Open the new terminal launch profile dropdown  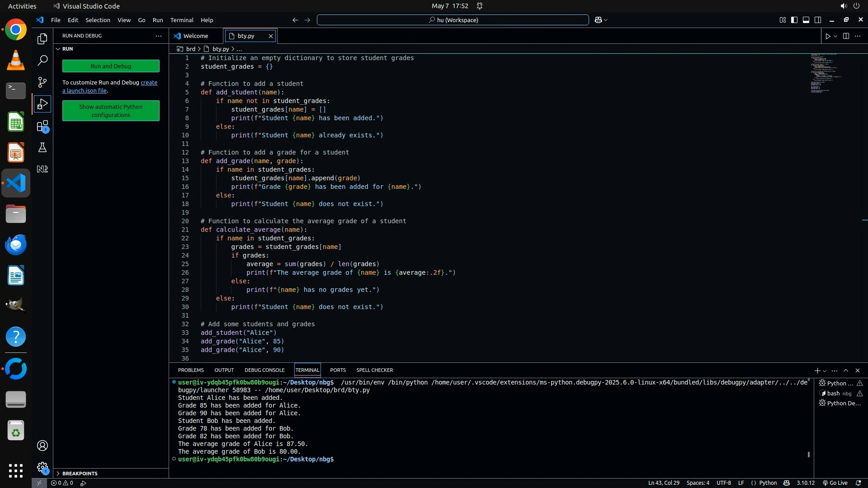(x=825, y=371)
